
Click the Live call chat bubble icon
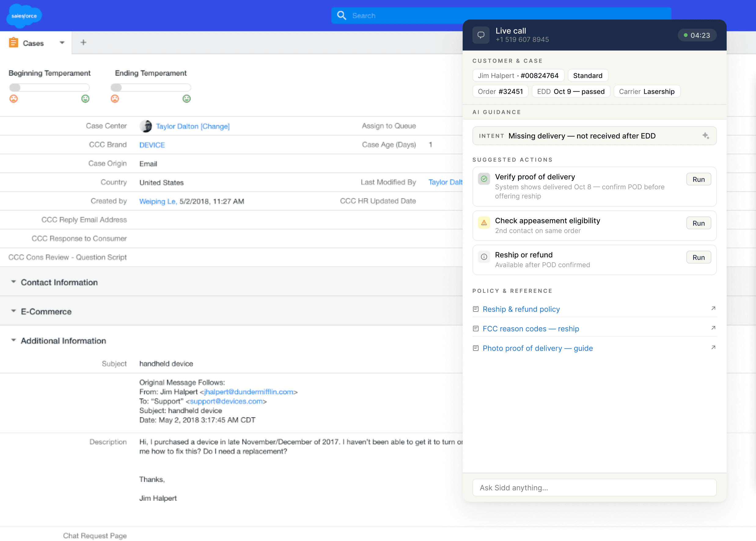pos(481,35)
